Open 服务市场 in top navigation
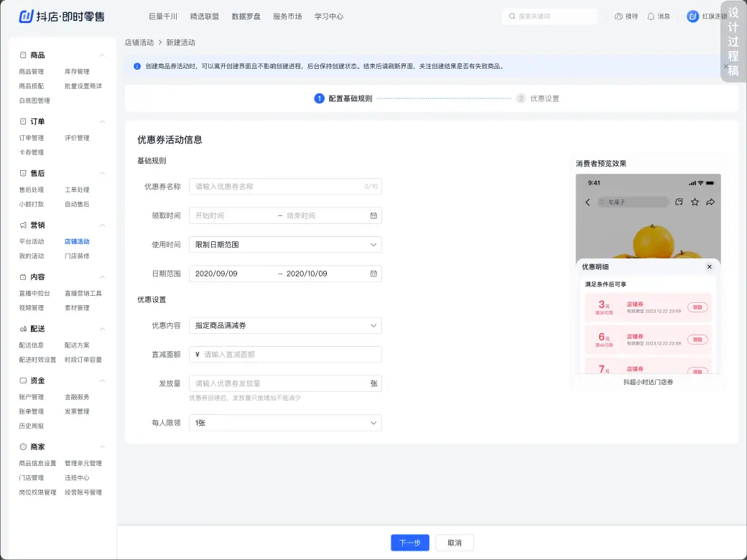The height and width of the screenshot is (560, 747). [287, 17]
